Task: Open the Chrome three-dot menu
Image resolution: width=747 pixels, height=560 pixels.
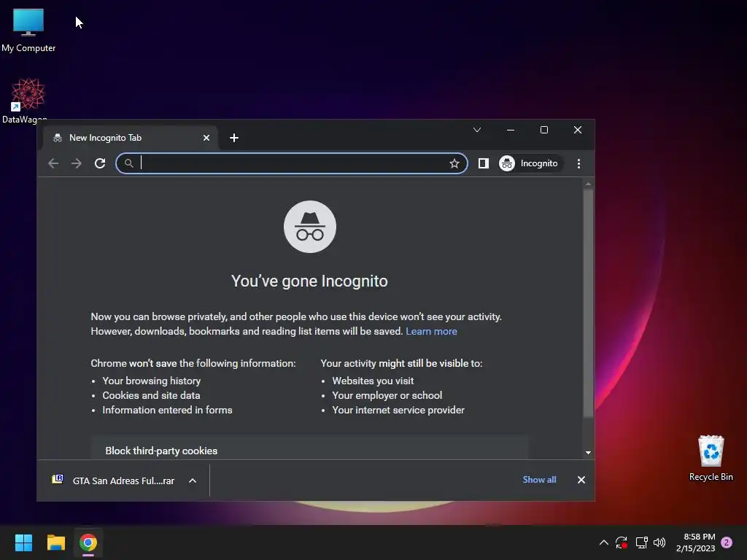Action: 578,163
